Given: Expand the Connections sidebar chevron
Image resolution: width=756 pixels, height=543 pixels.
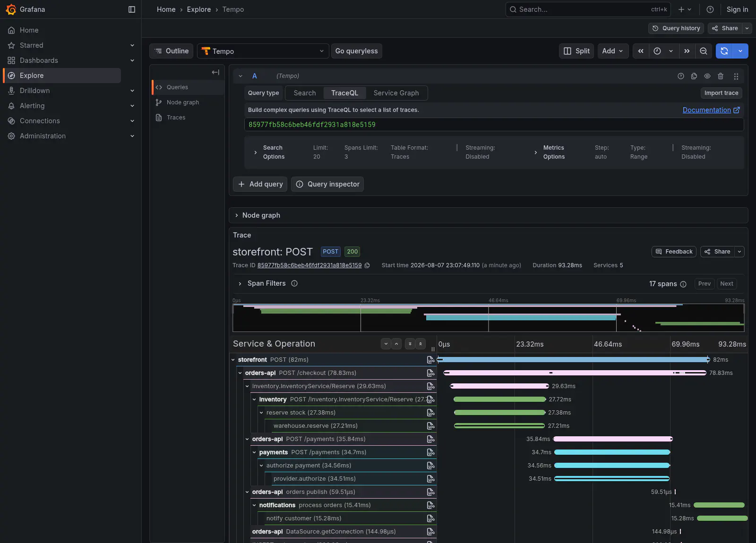Looking at the screenshot, I should 132,121.
